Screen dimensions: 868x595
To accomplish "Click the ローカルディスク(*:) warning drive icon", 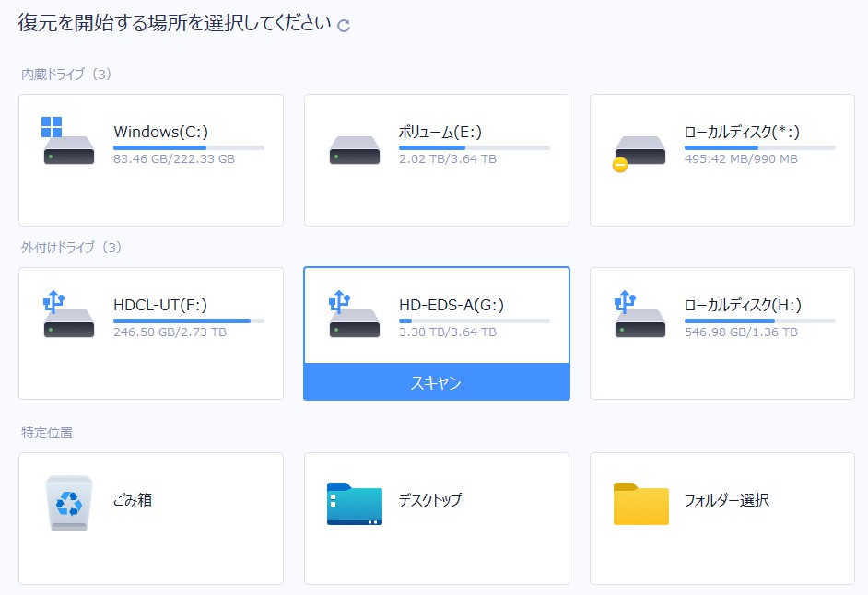I will pos(639,153).
